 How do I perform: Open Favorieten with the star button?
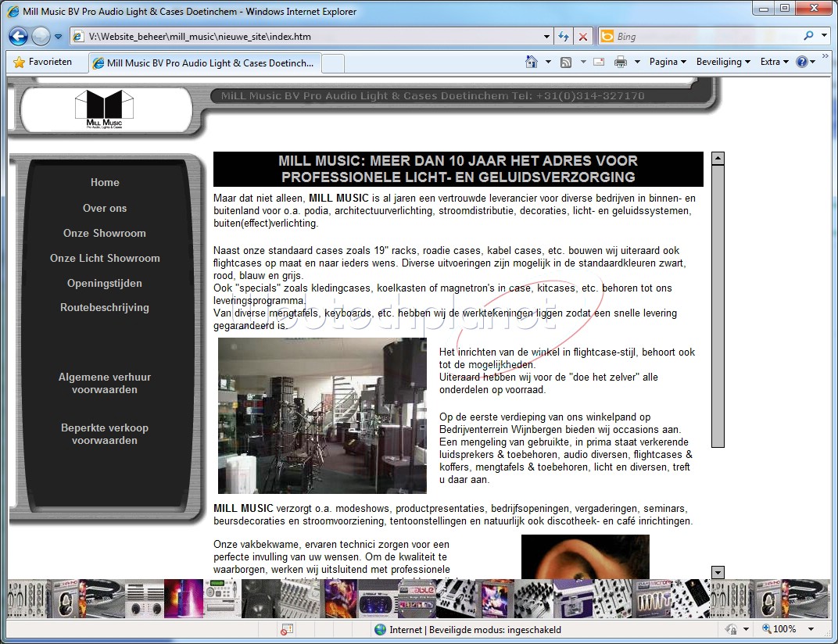coord(43,62)
